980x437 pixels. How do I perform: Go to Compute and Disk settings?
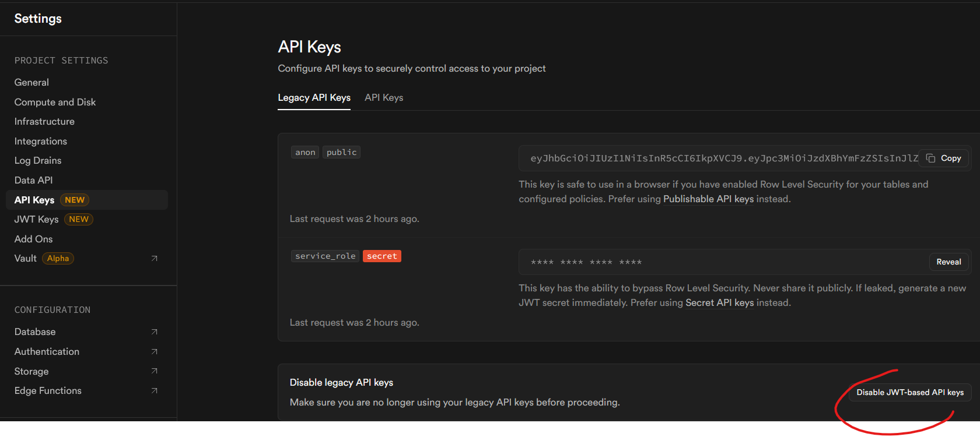tap(55, 102)
